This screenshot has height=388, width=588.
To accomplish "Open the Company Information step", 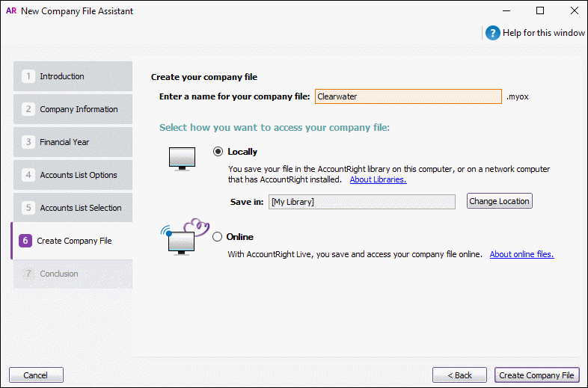I will [73, 109].
